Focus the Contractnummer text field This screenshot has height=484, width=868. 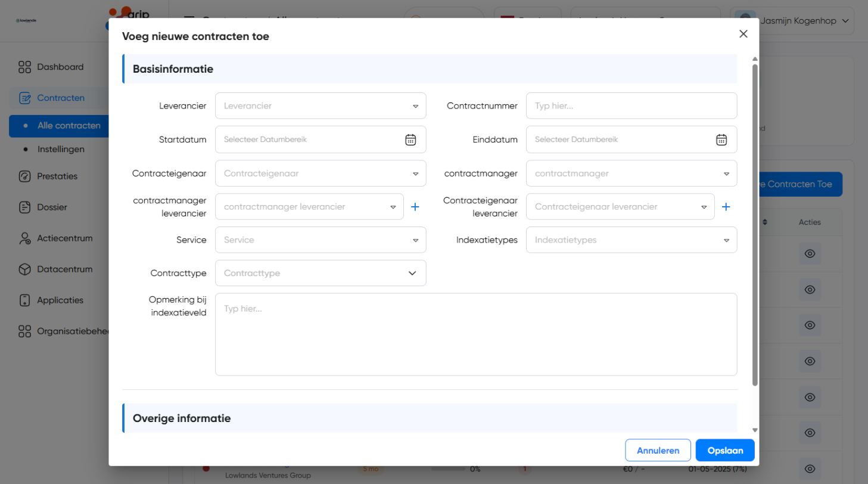631,106
